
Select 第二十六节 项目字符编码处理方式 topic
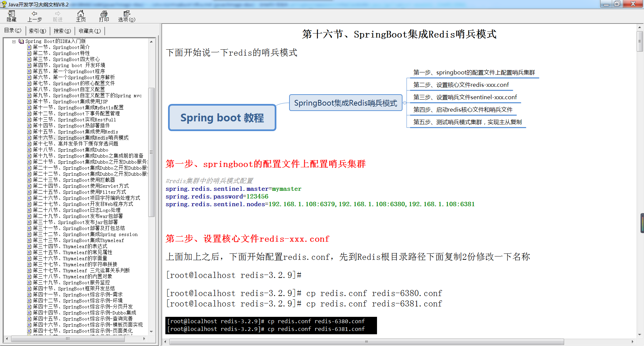pyautogui.click(x=86, y=198)
